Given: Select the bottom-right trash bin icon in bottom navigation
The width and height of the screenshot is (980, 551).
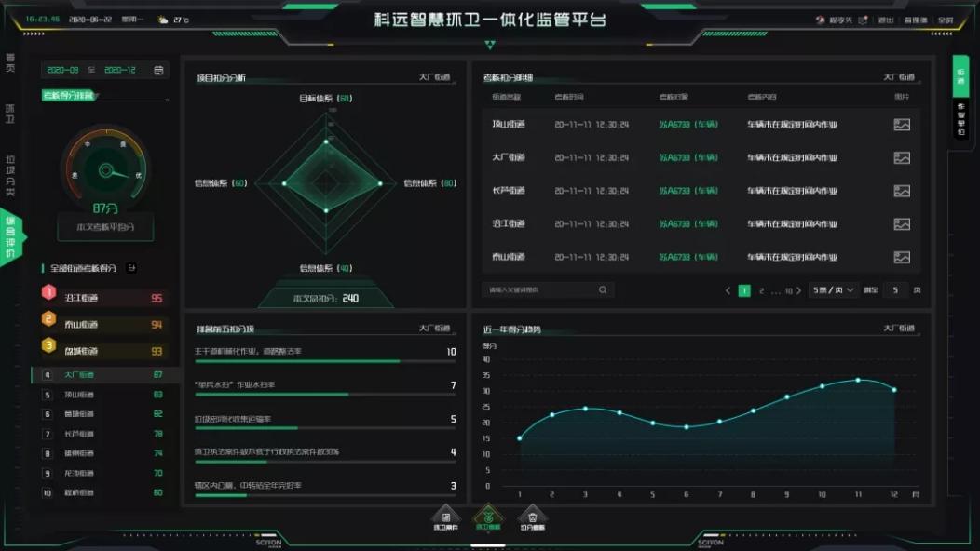Looking at the screenshot, I should point(532,518).
